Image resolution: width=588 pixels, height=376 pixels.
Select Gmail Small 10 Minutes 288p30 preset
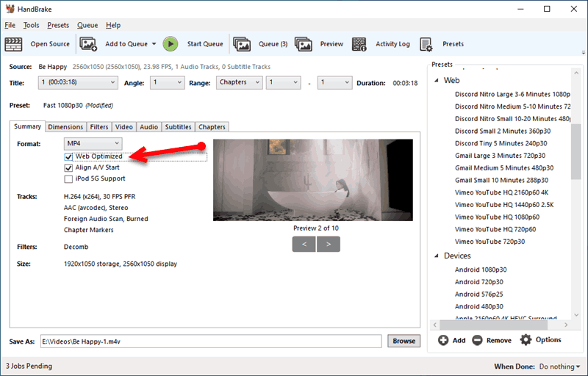[501, 180]
